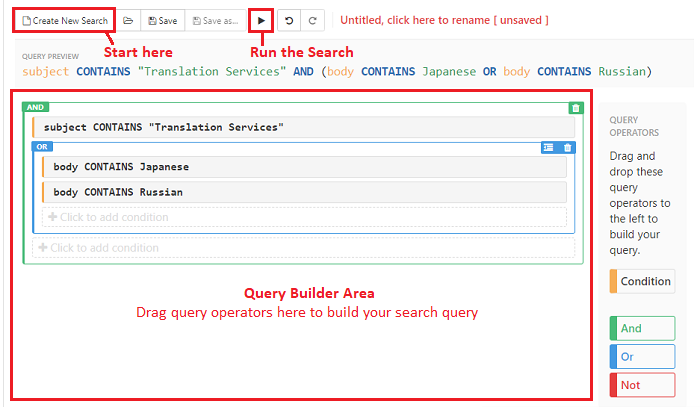The image size is (700, 407).
Task: Undo the last query change
Action: [x=289, y=21]
